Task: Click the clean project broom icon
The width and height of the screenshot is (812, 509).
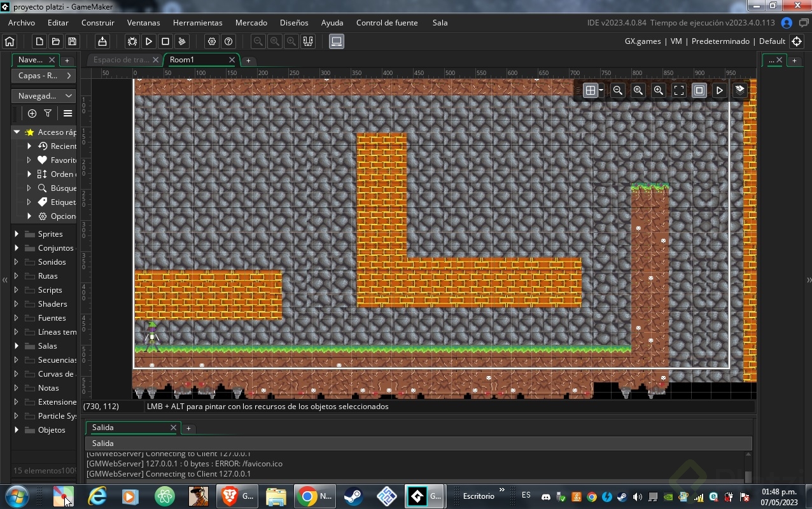Action: click(x=182, y=41)
